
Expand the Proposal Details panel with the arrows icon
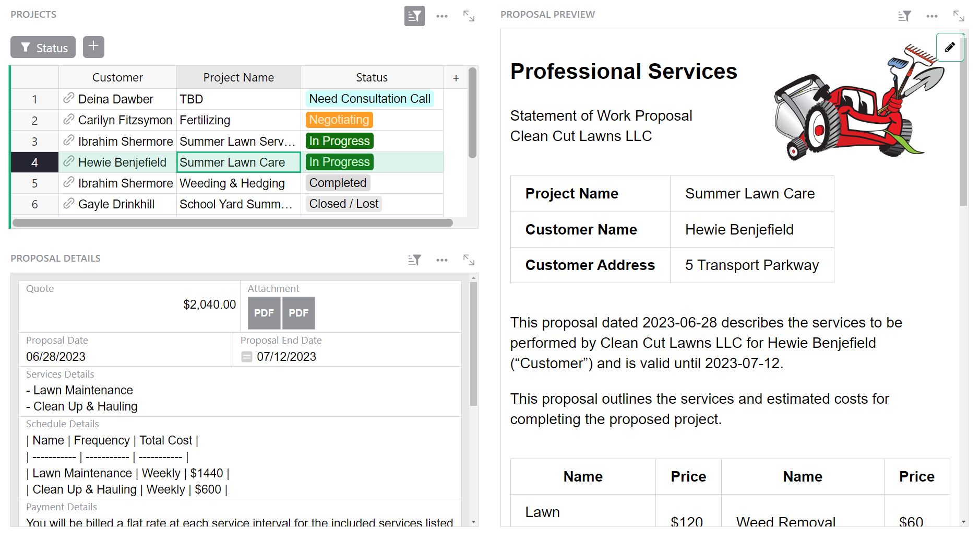[x=469, y=260]
